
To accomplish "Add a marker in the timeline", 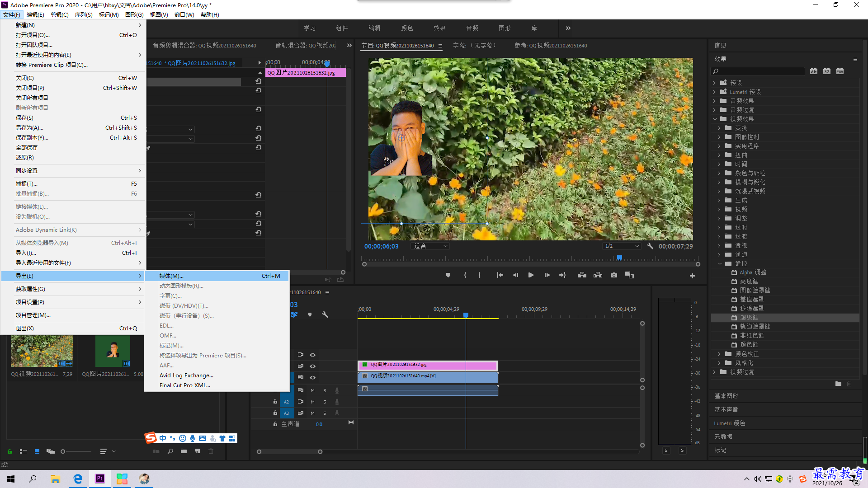I will tap(310, 314).
